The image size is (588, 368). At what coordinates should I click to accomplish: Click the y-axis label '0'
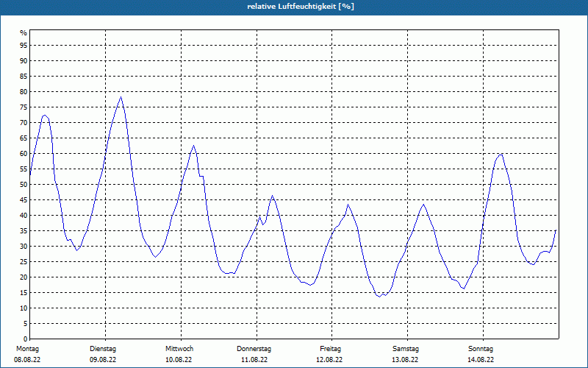[26, 339]
